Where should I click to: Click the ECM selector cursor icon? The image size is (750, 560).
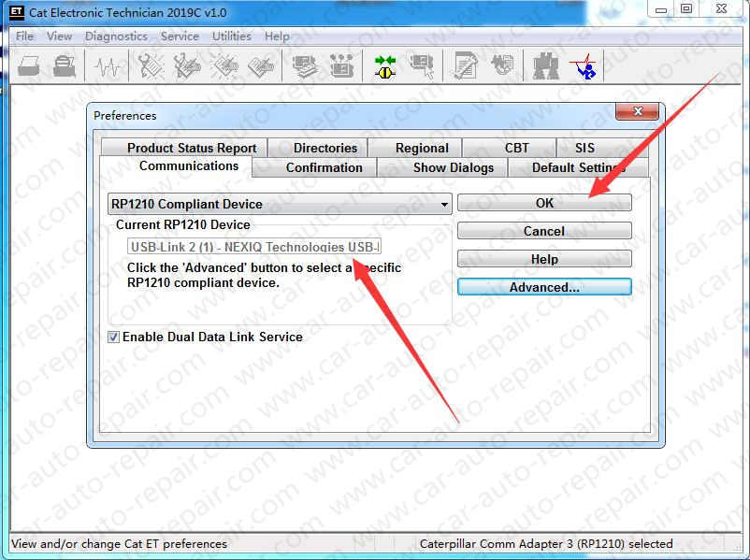(x=422, y=66)
